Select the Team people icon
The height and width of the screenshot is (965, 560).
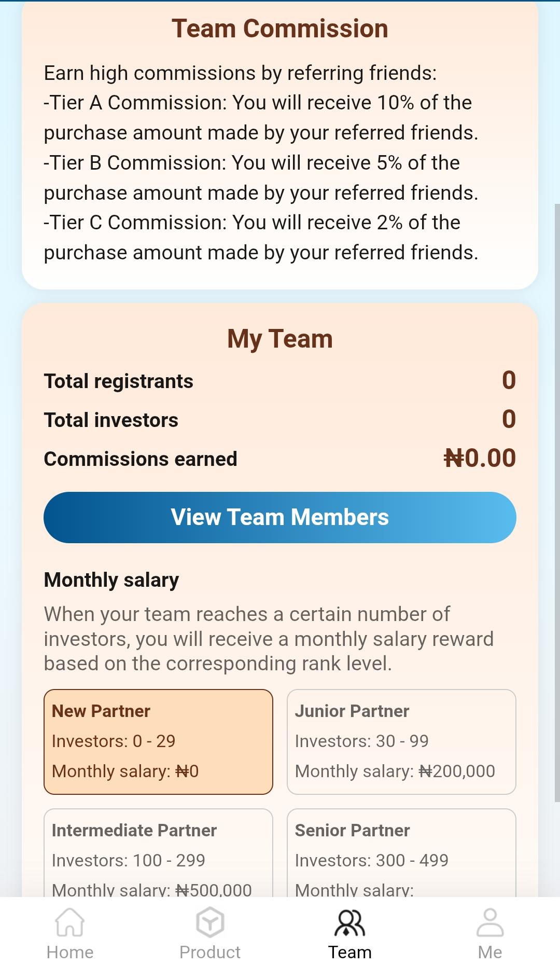coord(350,922)
